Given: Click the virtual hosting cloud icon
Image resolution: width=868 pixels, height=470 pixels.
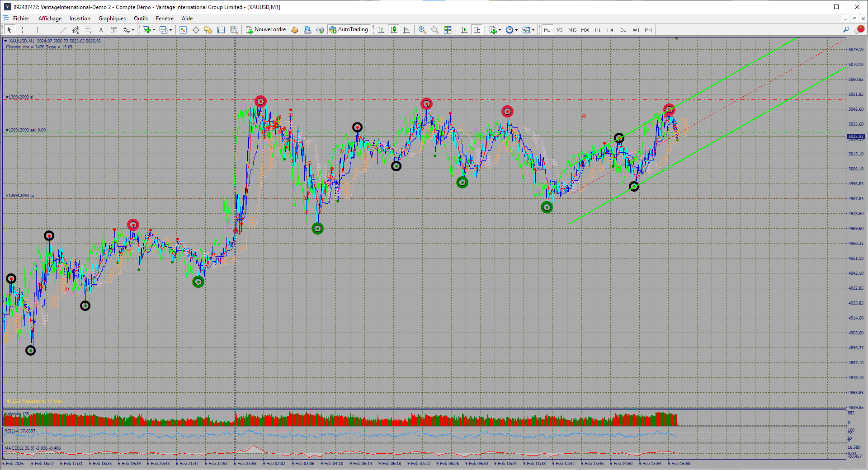Looking at the screenshot, I should (307, 30).
